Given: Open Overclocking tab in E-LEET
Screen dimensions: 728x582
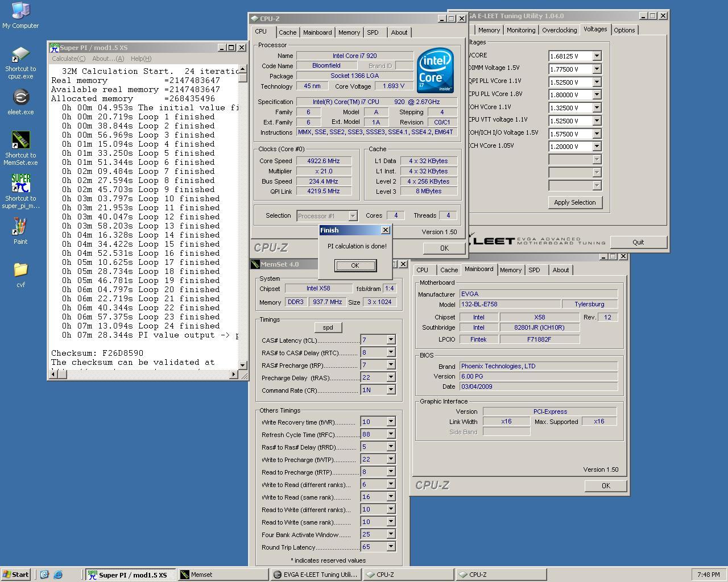Looking at the screenshot, I should tap(559, 30).
